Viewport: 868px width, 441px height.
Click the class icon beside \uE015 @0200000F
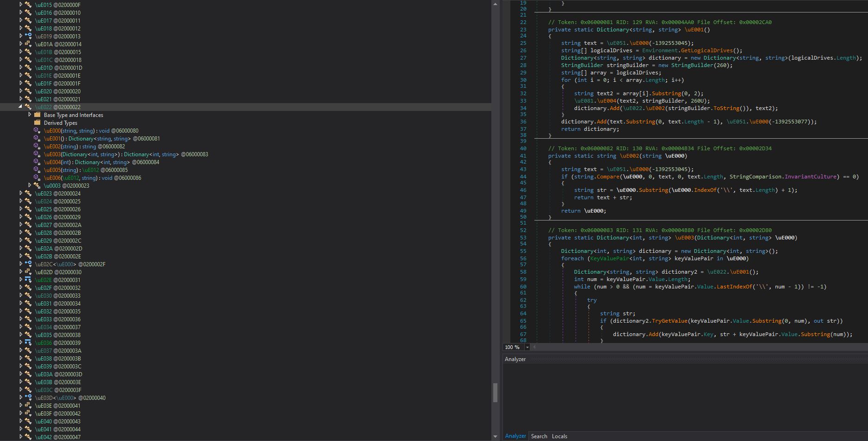click(x=28, y=5)
